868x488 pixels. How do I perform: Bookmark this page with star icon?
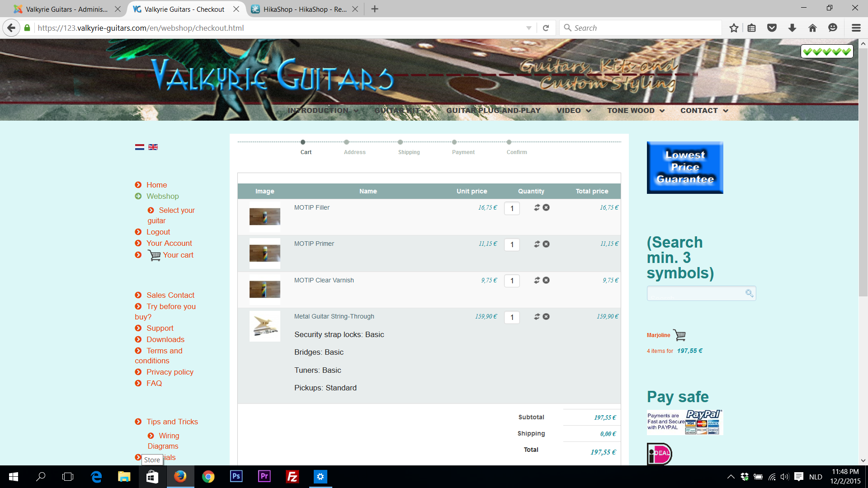[734, 28]
